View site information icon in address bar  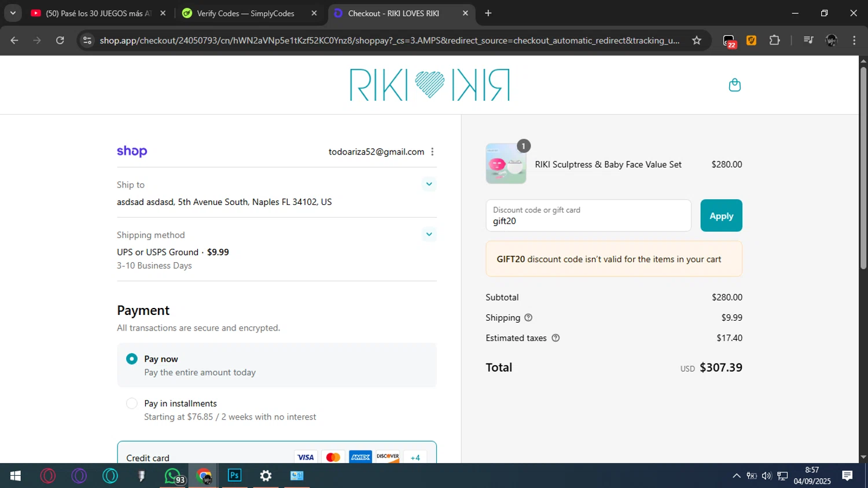87,41
